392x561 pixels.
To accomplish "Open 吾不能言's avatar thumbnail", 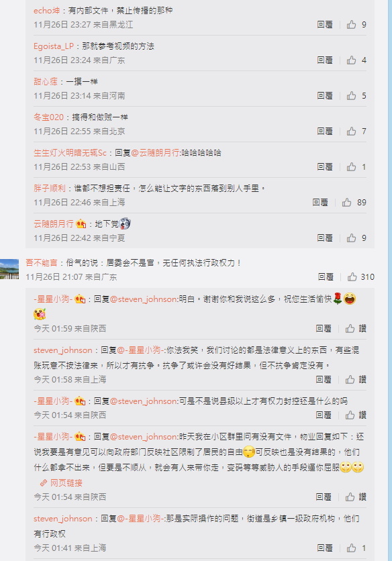I will (x=9, y=269).
